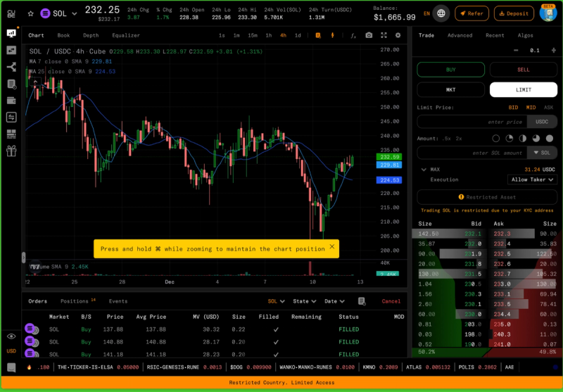The width and height of the screenshot is (563, 392).
Task: Open the transfer arrows box sidebar icon
Action: 11,117
